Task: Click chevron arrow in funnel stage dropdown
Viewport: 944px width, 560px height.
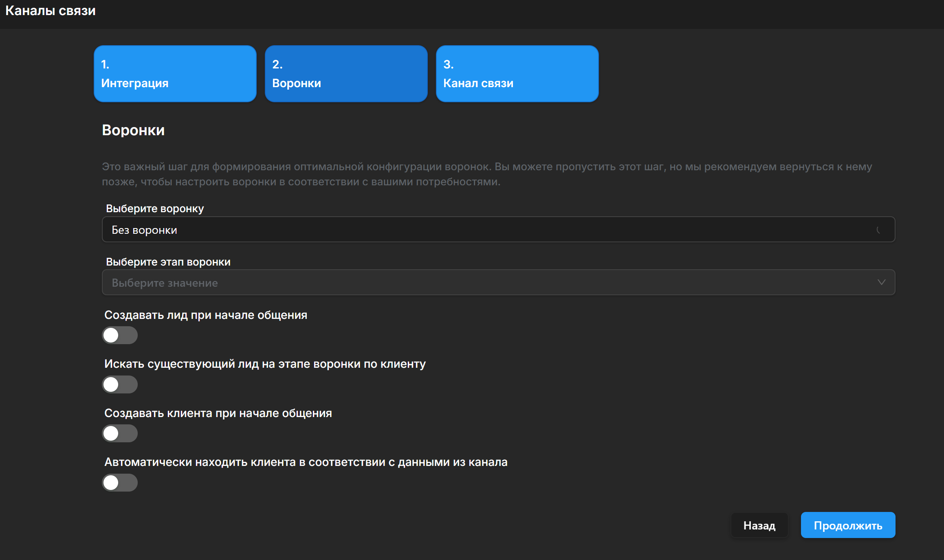Action: click(881, 283)
